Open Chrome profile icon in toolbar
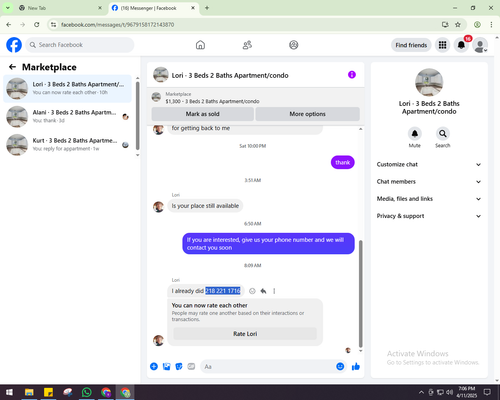The width and height of the screenshot is (500, 400). 477,24
